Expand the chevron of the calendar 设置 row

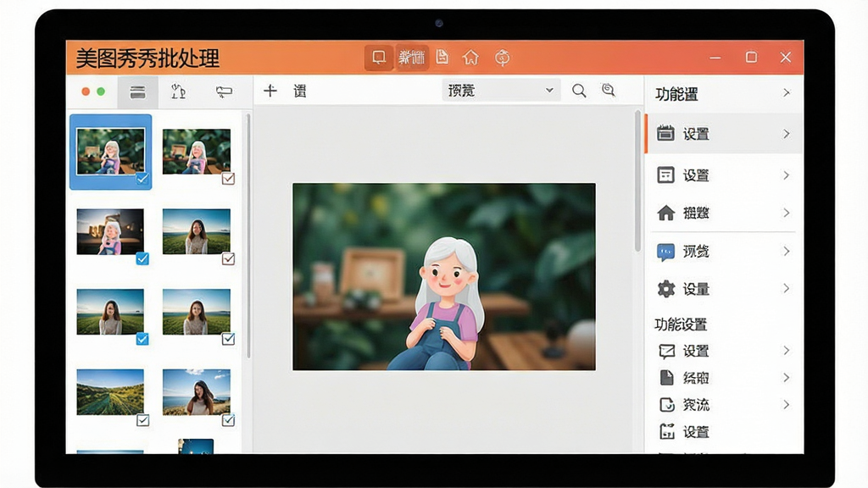(x=787, y=134)
